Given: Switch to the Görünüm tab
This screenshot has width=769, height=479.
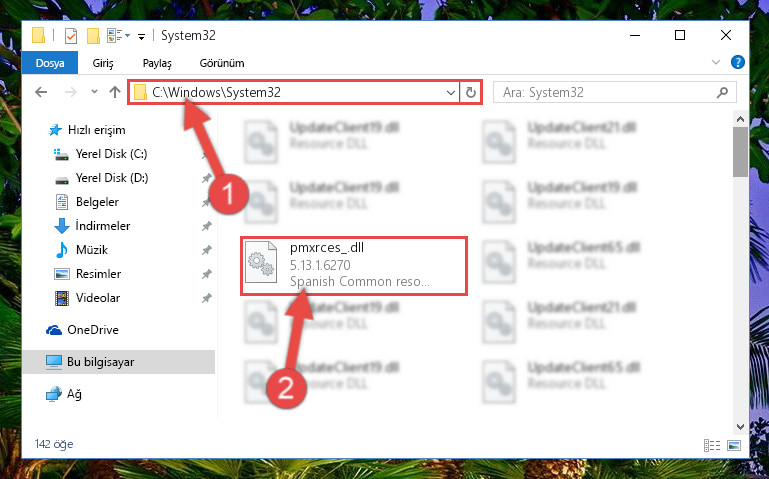Looking at the screenshot, I should coord(222,63).
